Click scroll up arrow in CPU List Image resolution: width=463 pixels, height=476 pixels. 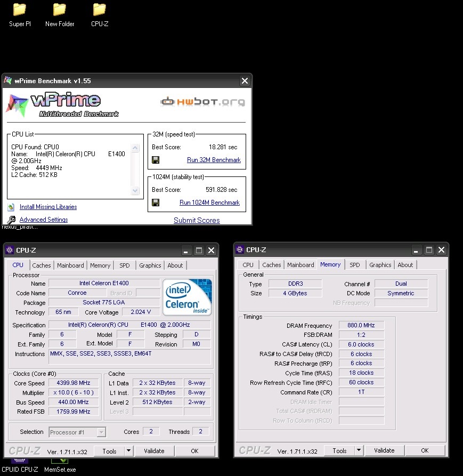(135, 148)
